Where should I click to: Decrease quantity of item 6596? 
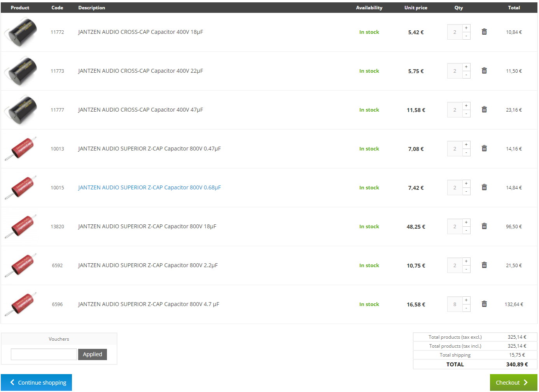(466, 308)
